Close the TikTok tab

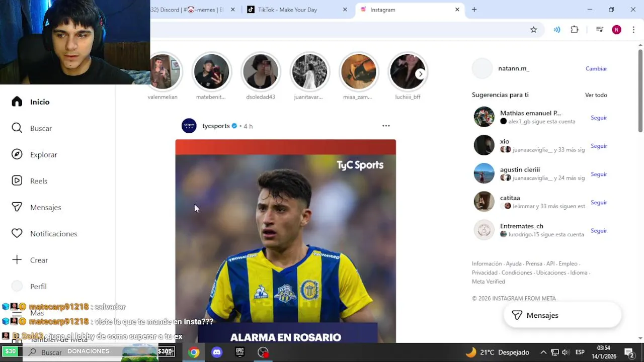pyautogui.click(x=345, y=10)
